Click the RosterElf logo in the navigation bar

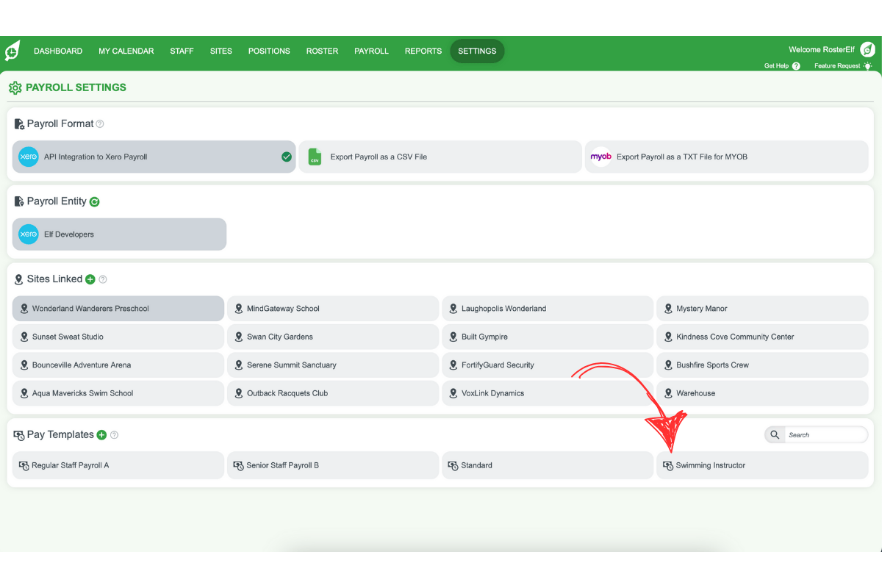[x=12, y=51]
